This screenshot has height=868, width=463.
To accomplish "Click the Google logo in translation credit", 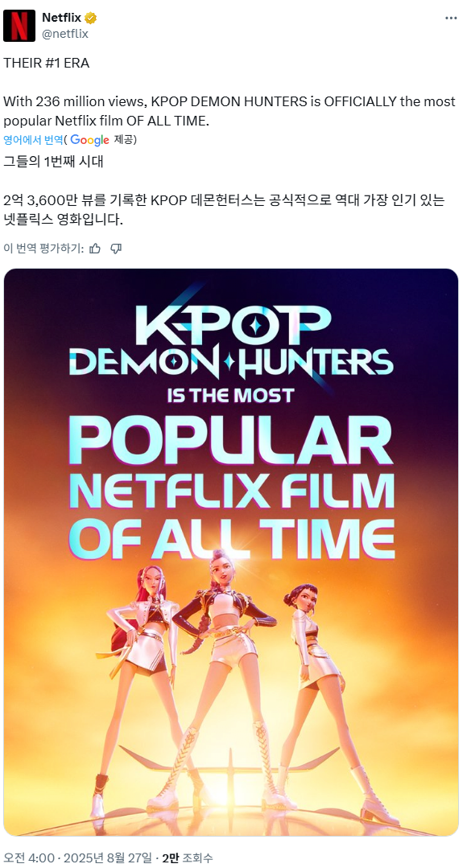I will (x=89, y=140).
